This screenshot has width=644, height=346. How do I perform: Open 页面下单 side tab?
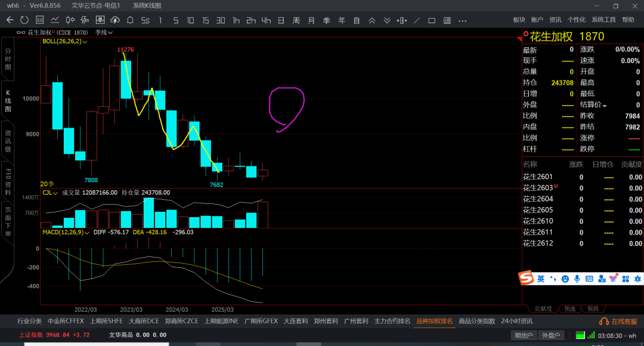8,223
